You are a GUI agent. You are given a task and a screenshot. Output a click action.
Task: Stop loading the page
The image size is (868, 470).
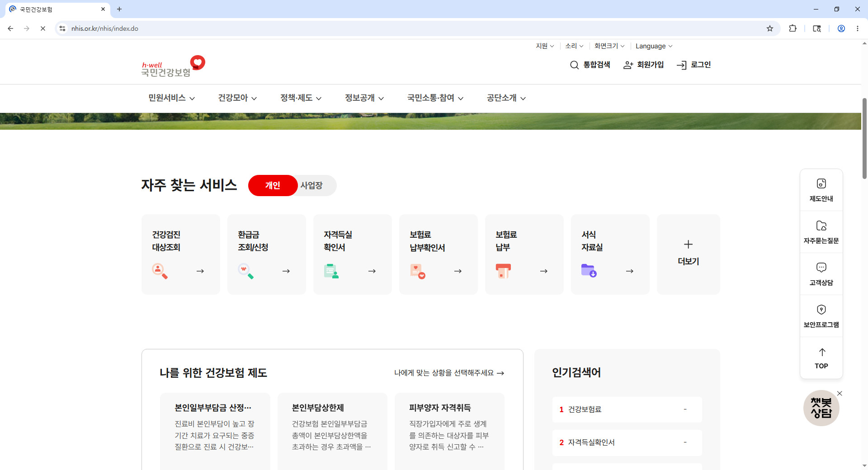[x=43, y=28]
